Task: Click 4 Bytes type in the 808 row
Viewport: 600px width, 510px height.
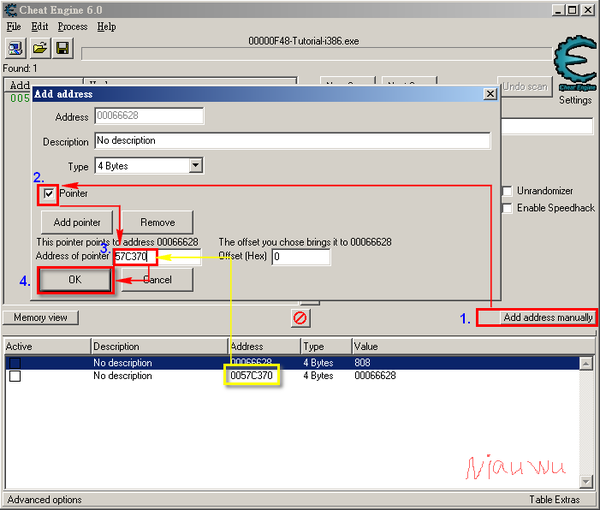Action: [318, 363]
